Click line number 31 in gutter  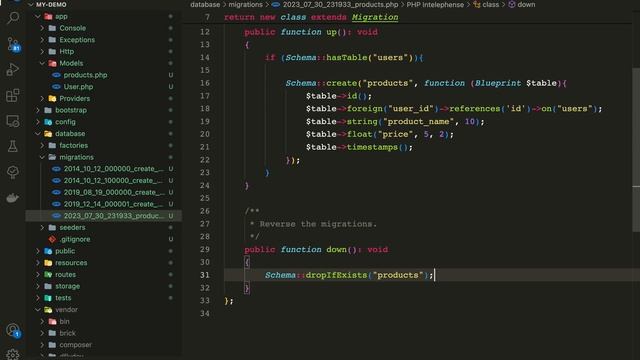(x=205, y=275)
